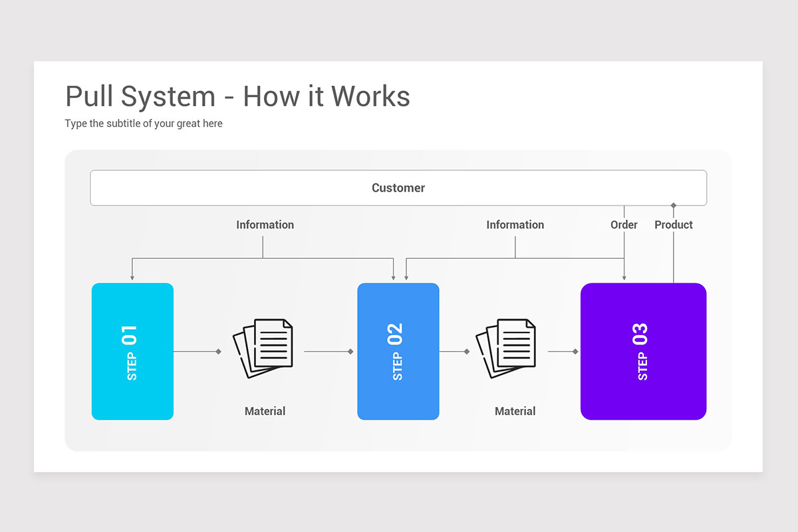
Task: Click the cyan Step 01 block
Action: point(132,351)
